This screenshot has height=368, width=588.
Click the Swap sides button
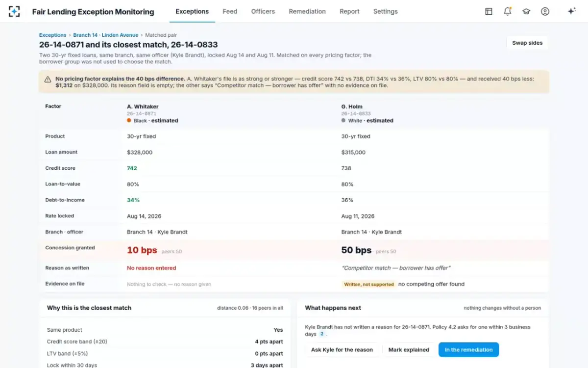pyautogui.click(x=527, y=43)
